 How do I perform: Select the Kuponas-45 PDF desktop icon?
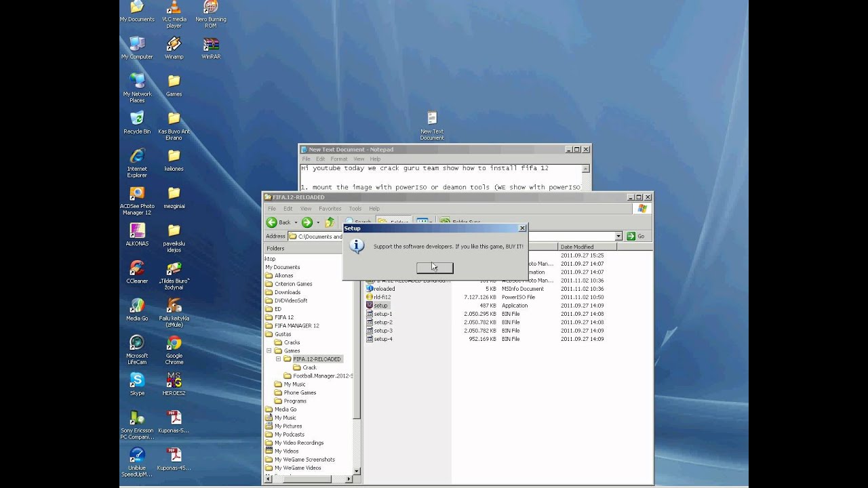[174, 458]
